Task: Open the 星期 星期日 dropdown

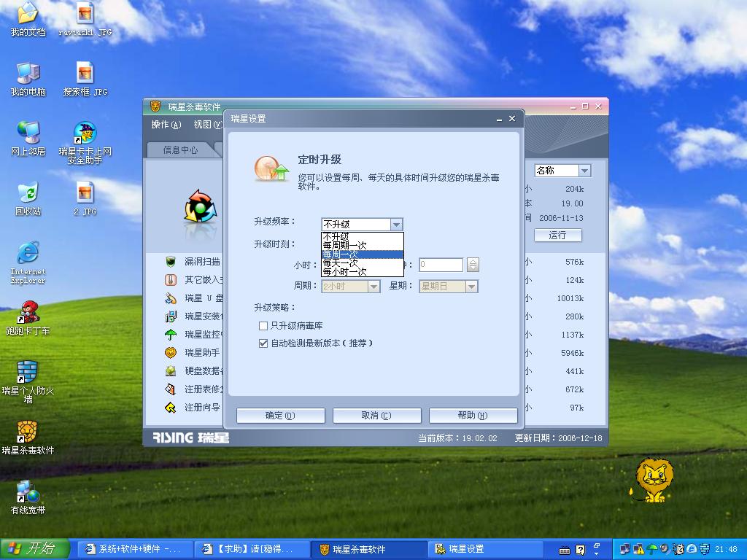Action: coord(471,286)
